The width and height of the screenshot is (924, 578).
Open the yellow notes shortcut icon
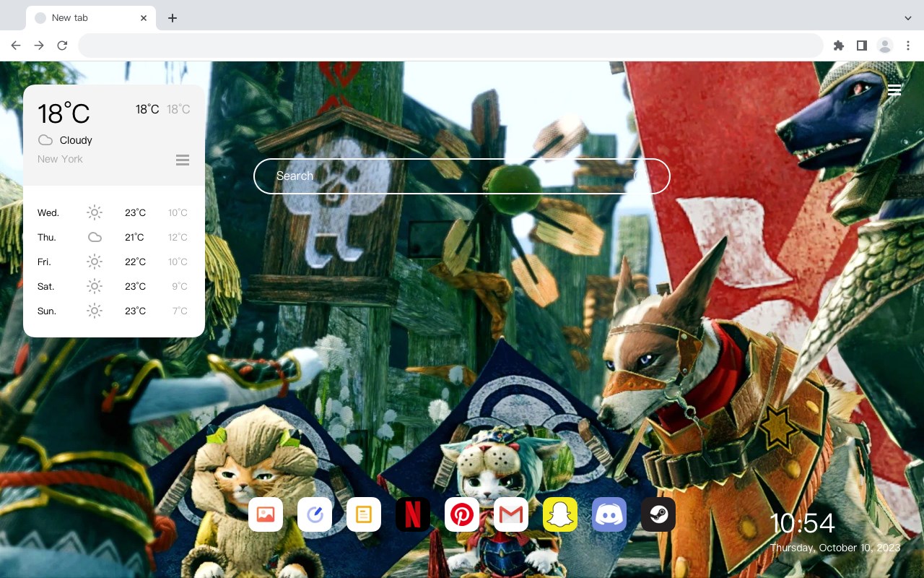[x=364, y=514]
